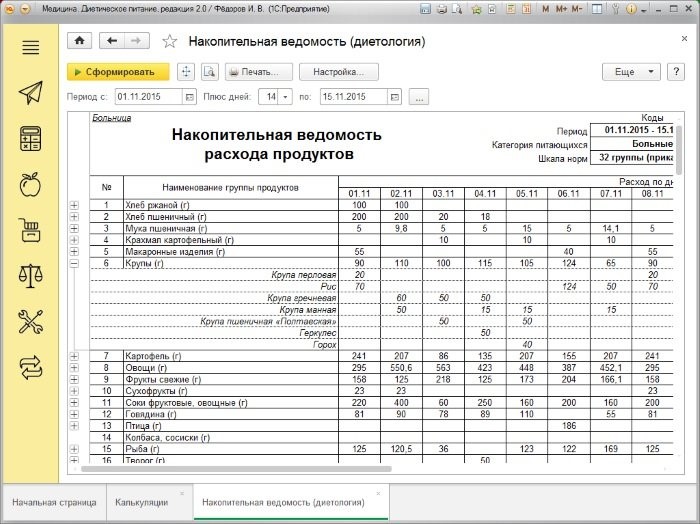700x524 pixels.
Task: Open the scales icon section
Action: (x=31, y=276)
